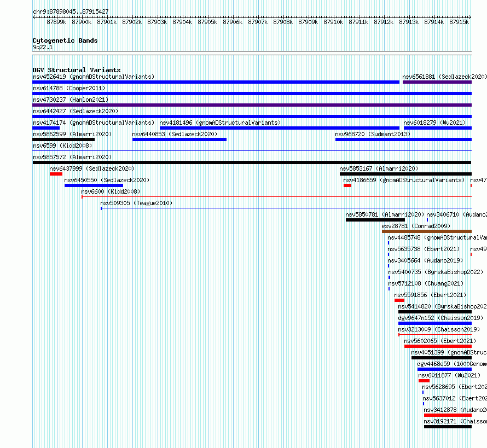Open nsv5853167 Almarri2020 label
The width and height of the screenshot is (487, 448).
379,168
